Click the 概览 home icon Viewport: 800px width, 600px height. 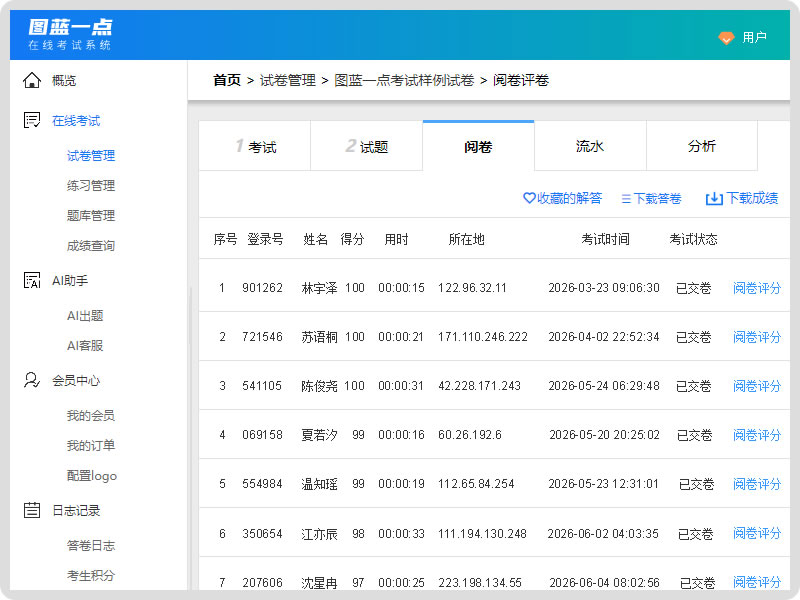click(32, 80)
